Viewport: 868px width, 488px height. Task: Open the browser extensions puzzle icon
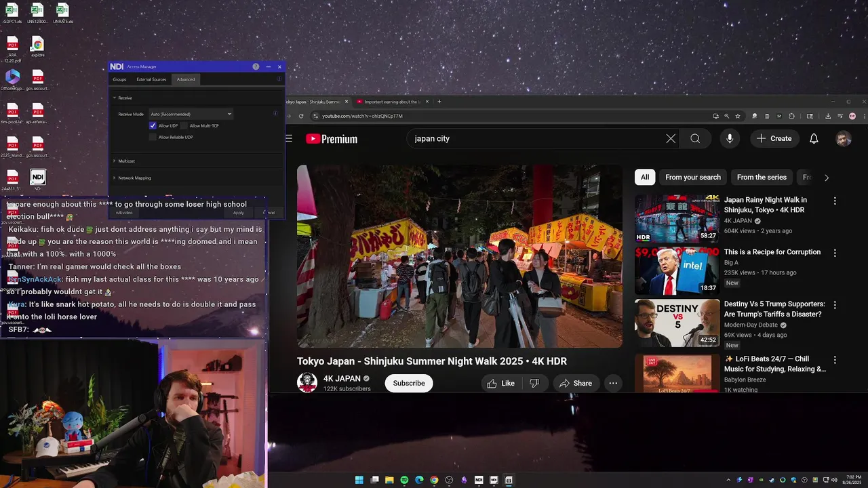pos(791,116)
